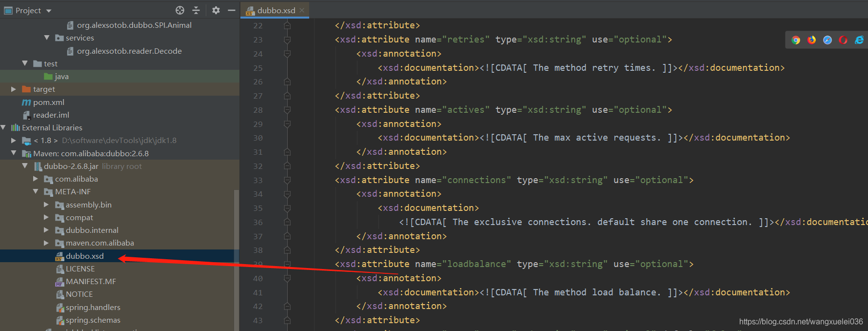Open Project panel settings gear

click(x=216, y=10)
